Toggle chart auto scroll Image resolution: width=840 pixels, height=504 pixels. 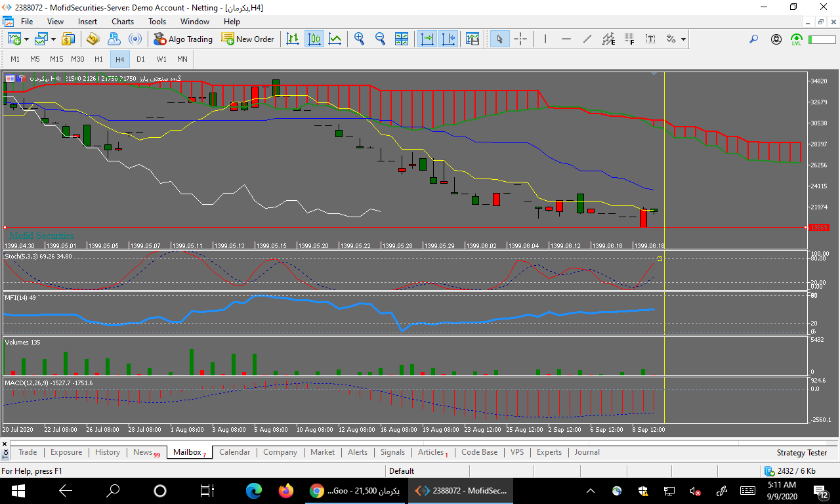tap(427, 39)
